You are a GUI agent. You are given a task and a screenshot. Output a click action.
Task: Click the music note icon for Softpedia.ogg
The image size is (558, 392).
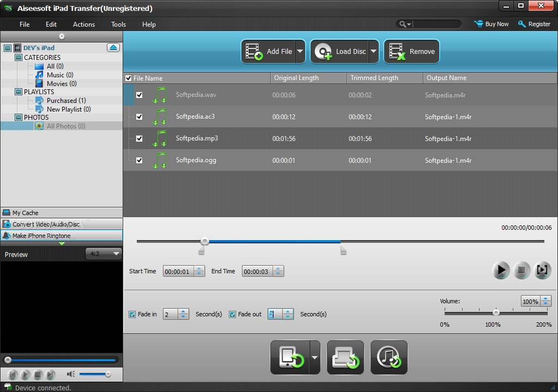160,160
